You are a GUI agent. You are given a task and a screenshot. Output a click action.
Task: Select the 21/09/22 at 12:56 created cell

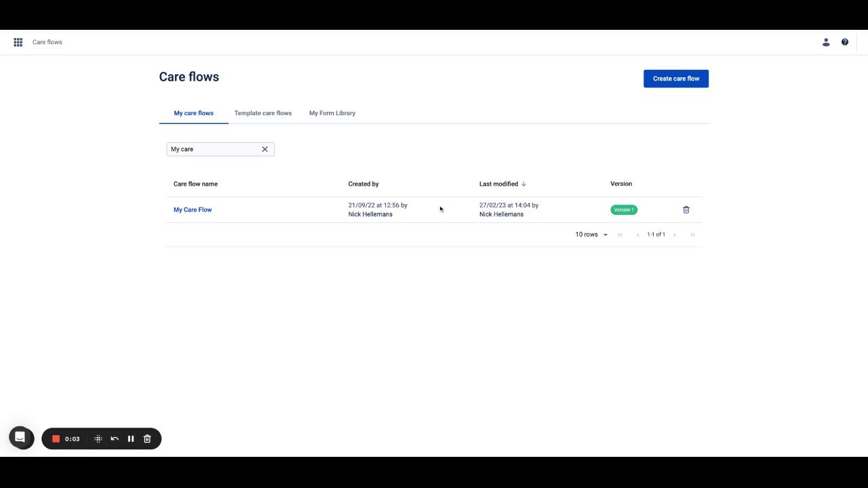[x=378, y=210]
